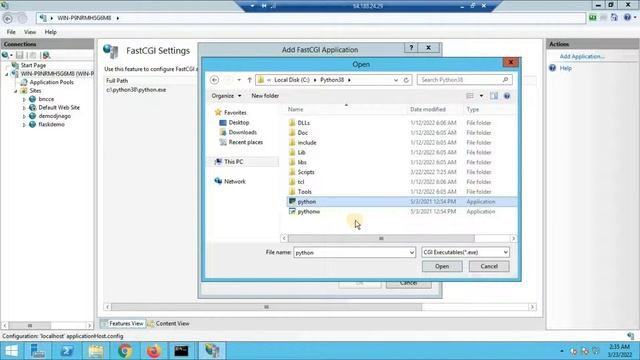Click the search magnifier icon in the Open dialog
The height and width of the screenshot is (360, 640).
[505, 80]
